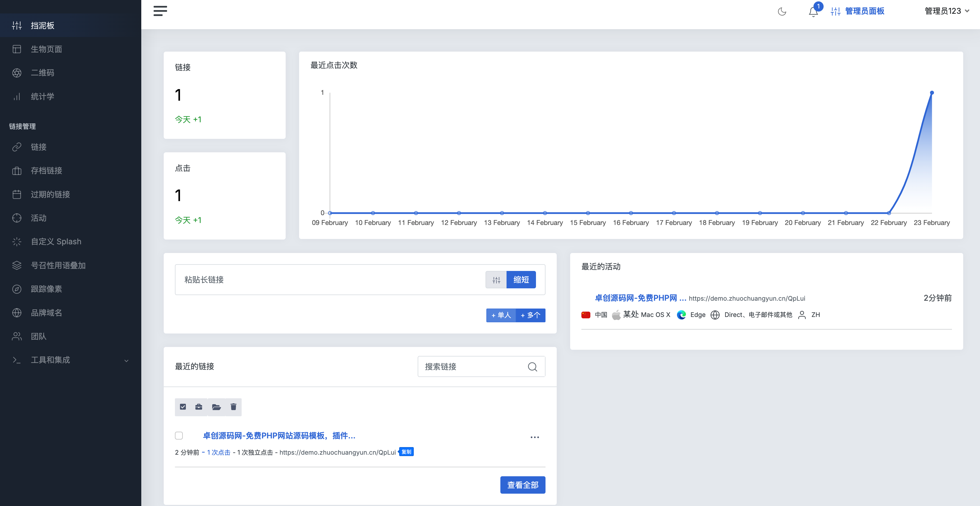
Task: Click the open folder icon in the links toolbar
Action: coord(216,407)
